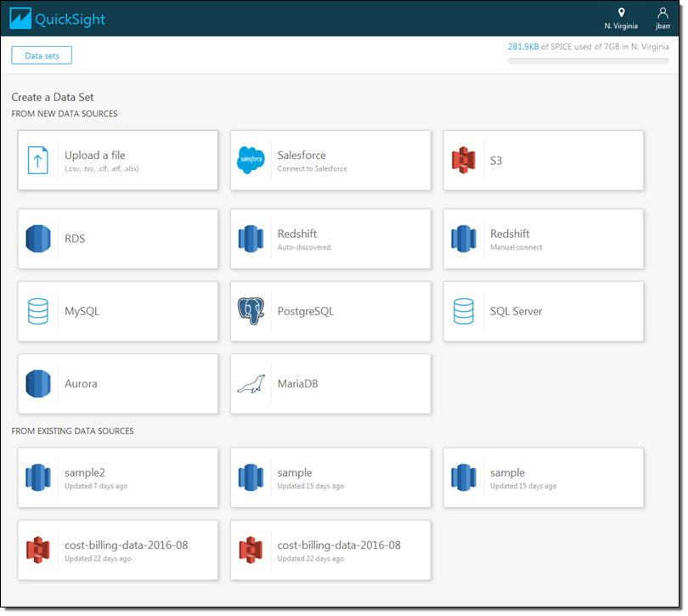The image size is (688, 616).
Task: Select the SQL Server cylinder icon
Action: pyautogui.click(x=463, y=312)
